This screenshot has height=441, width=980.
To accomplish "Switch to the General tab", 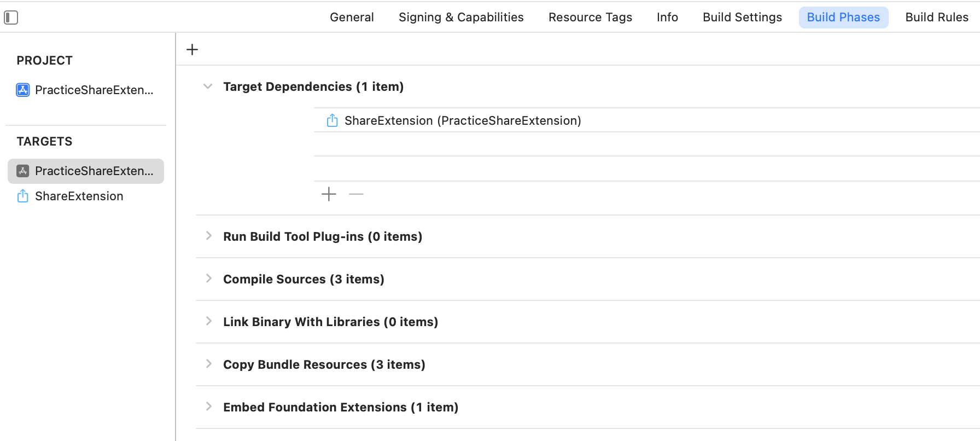I will (x=352, y=18).
